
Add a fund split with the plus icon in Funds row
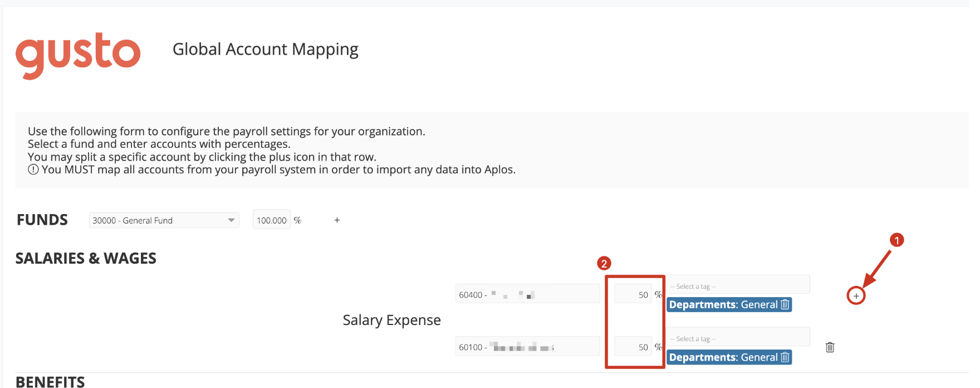[x=337, y=220]
